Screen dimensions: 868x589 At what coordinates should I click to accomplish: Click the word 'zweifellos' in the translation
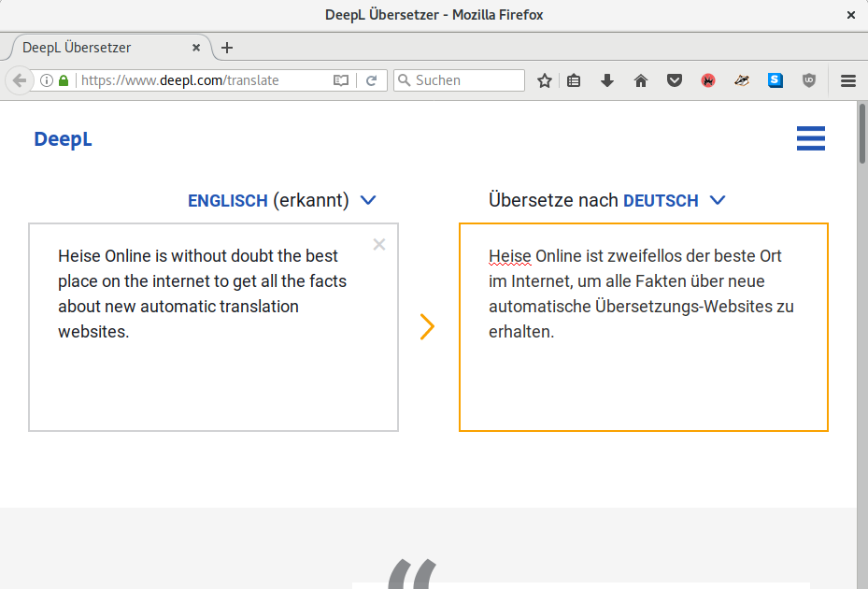click(x=645, y=256)
